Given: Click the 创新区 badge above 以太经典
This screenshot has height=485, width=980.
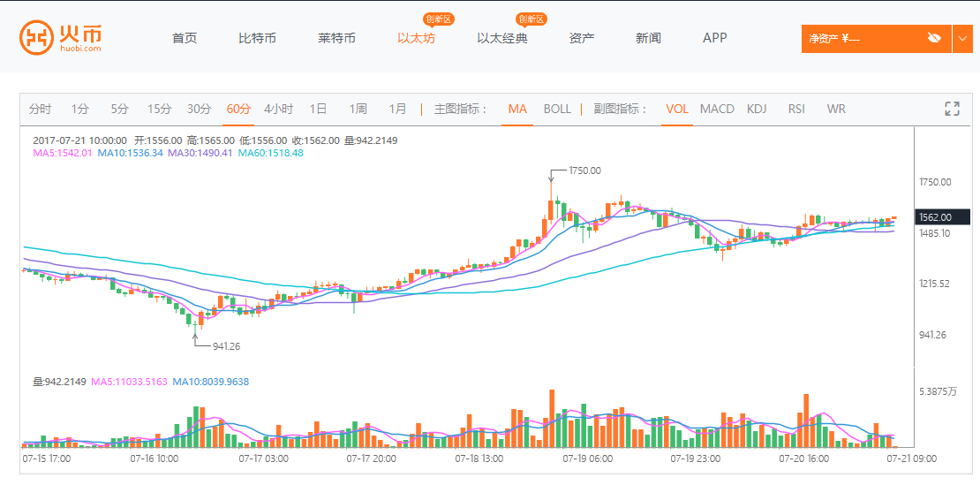Looking at the screenshot, I should [x=531, y=19].
